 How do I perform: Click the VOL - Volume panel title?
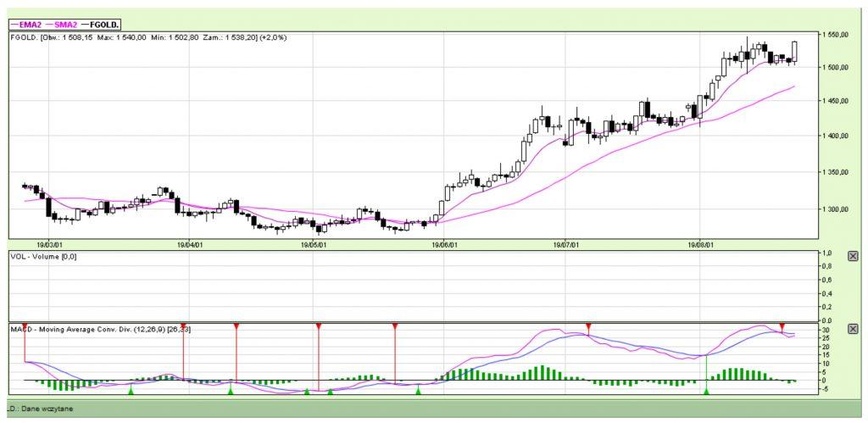(42, 255)
